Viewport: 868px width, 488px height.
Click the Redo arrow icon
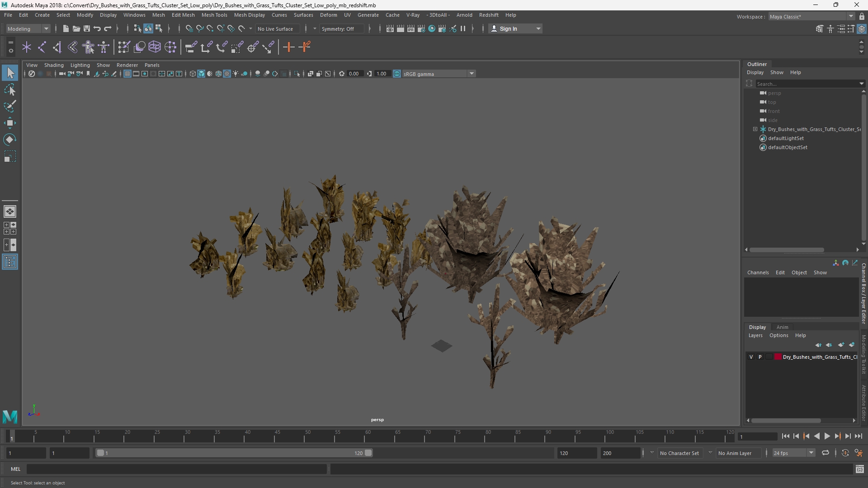point(108,28)
